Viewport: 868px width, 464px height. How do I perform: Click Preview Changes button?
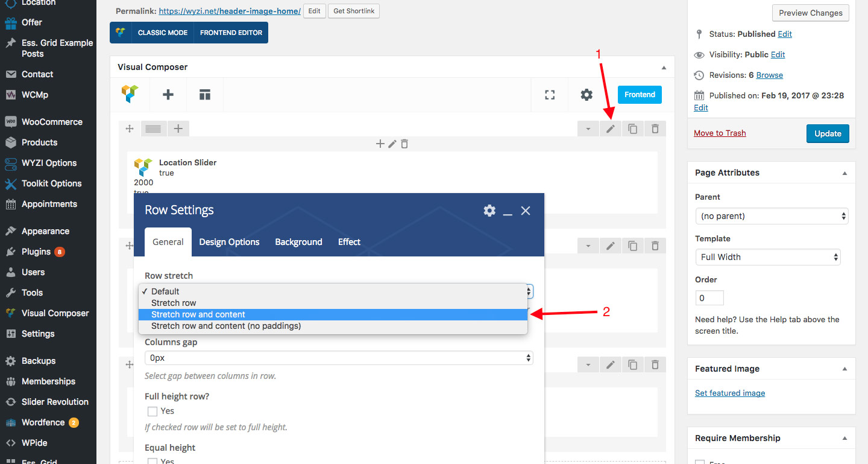(811, 13)
